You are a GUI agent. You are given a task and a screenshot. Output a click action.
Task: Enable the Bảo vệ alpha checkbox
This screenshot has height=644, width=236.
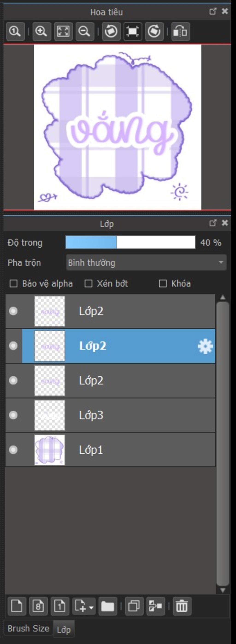pos(13,284)
